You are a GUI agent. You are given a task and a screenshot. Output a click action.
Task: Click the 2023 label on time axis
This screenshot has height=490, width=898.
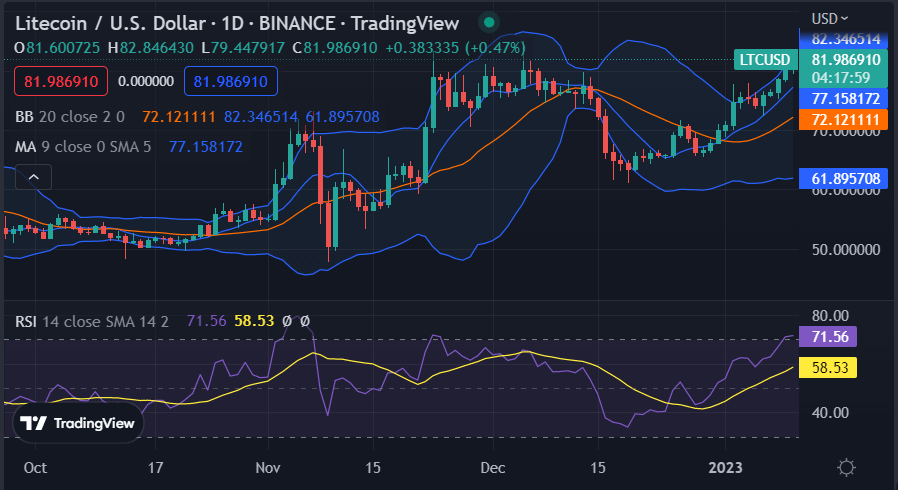tap(726, 468)
